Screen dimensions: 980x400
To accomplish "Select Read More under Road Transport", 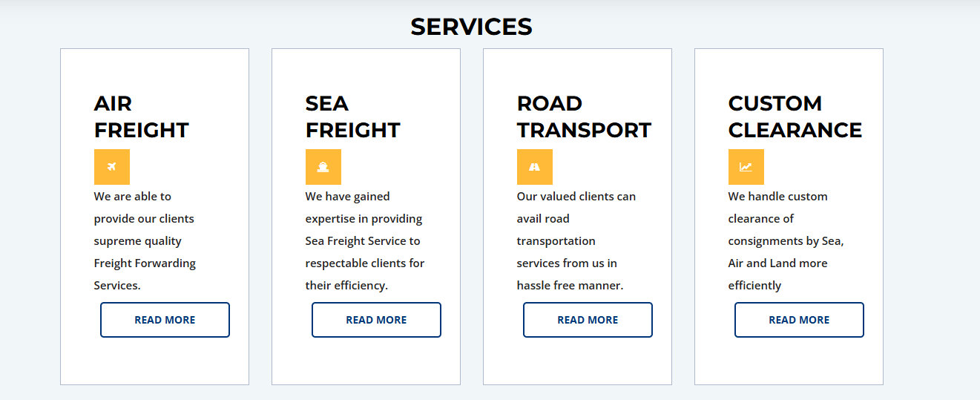I will point(588,320).
